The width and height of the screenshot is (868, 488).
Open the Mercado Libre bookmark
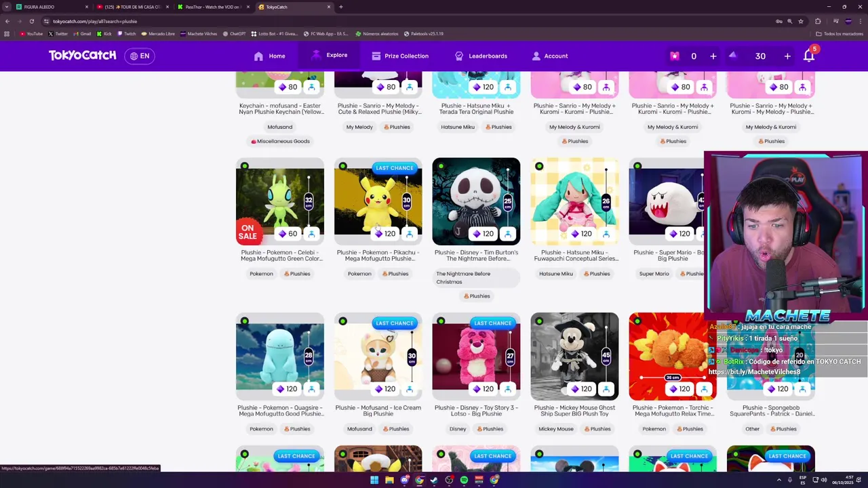click(158, 34)
